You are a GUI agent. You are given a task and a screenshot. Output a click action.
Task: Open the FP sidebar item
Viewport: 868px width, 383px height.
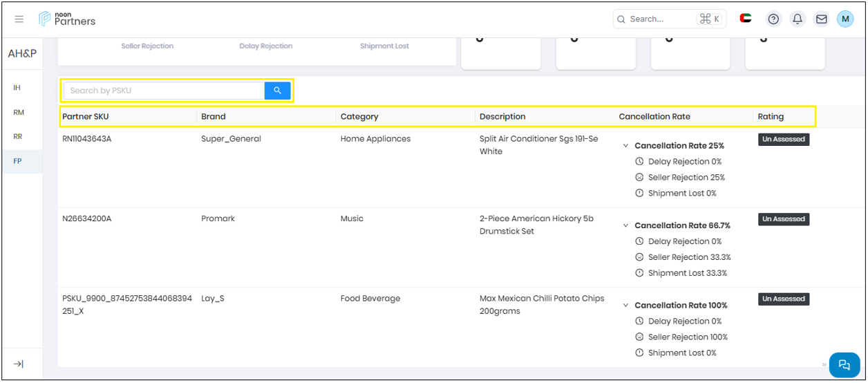coord(18,161)
